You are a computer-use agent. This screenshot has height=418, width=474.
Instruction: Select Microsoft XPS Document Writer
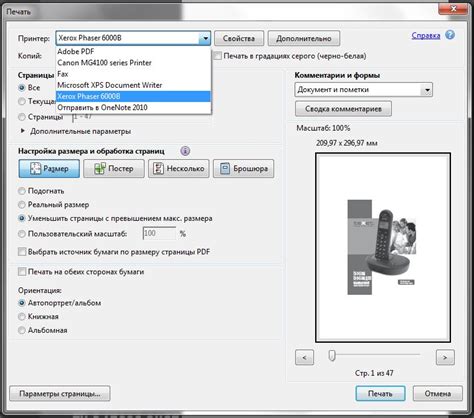click(133, 85)
